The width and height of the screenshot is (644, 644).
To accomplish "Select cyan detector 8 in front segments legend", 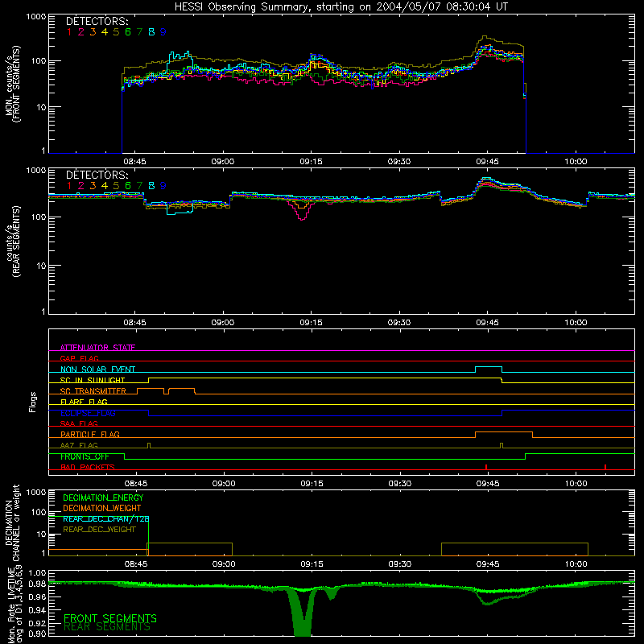I will [x=151, y=32].
